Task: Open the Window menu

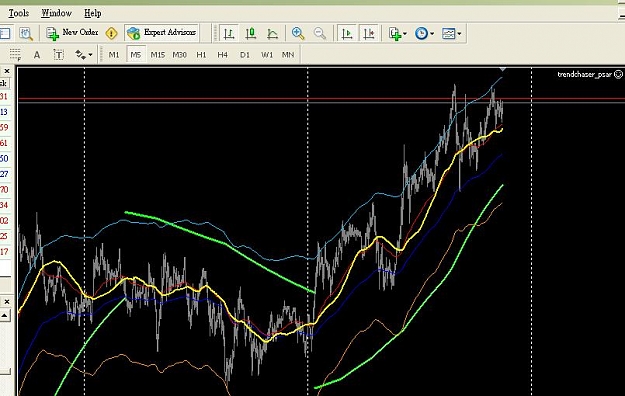Action: (x=57, y=13)
